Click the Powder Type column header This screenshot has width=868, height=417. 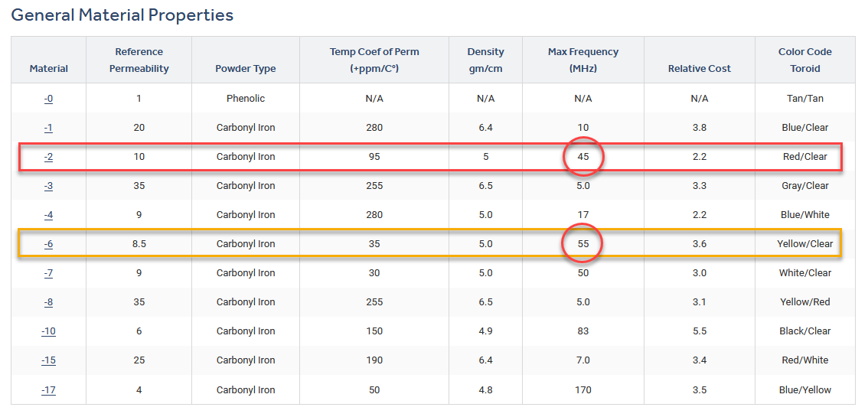click(246, 69)
